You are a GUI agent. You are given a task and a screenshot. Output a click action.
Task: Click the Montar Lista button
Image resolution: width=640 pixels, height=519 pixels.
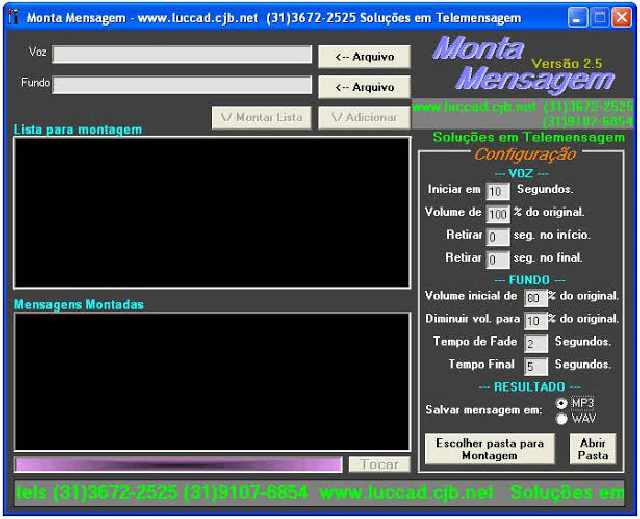[x=262, y=118]
